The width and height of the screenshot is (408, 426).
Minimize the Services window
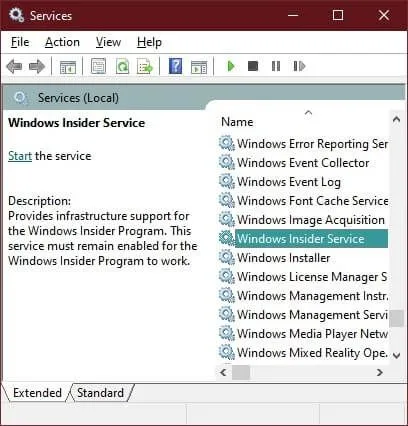[293, 15]
